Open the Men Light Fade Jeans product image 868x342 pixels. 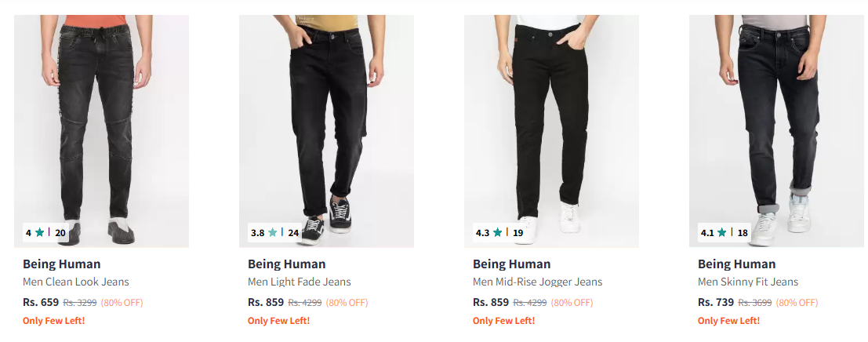326,126
